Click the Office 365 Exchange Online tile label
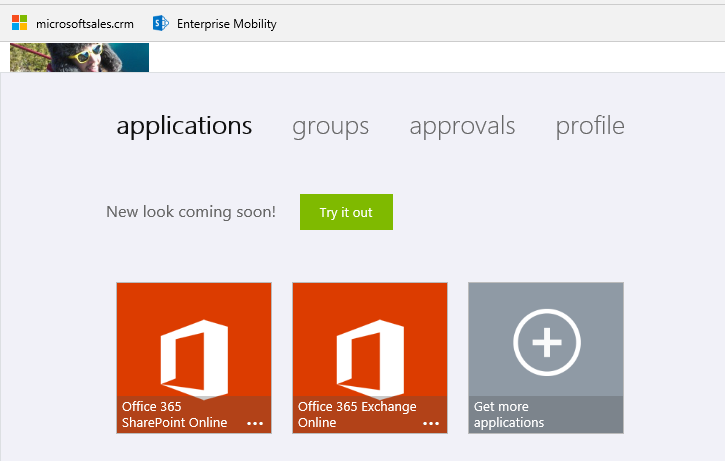 (x=357, y=414)
